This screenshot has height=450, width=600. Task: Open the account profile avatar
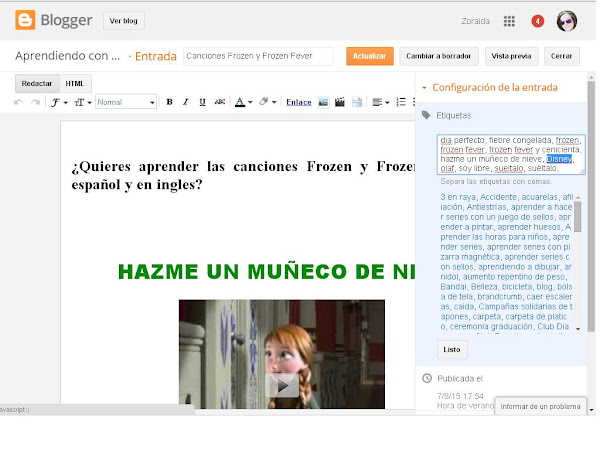pyautogui.click(x=567, y=21)
